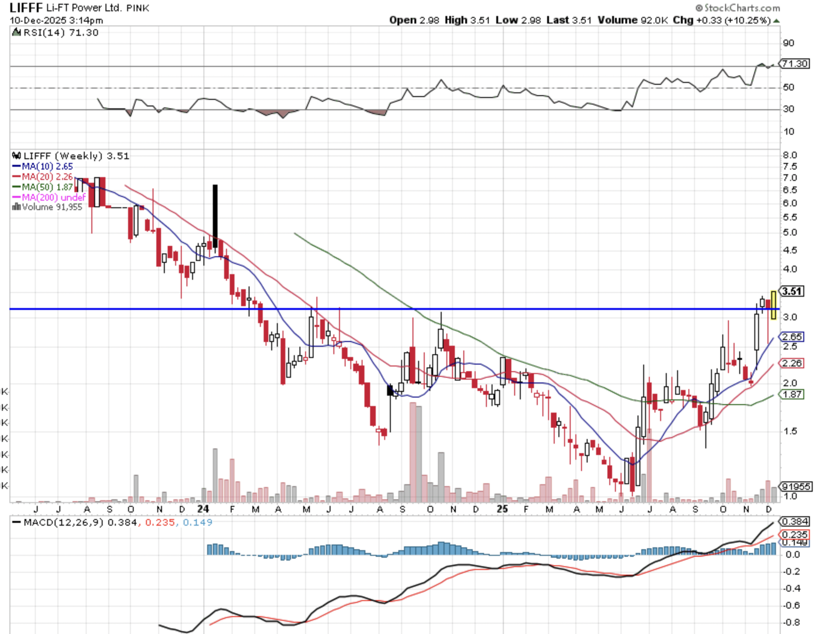Select the MA(10) blue legend entry
The height and width of the screenshot is (634, 840).
[x=42, y=166]
